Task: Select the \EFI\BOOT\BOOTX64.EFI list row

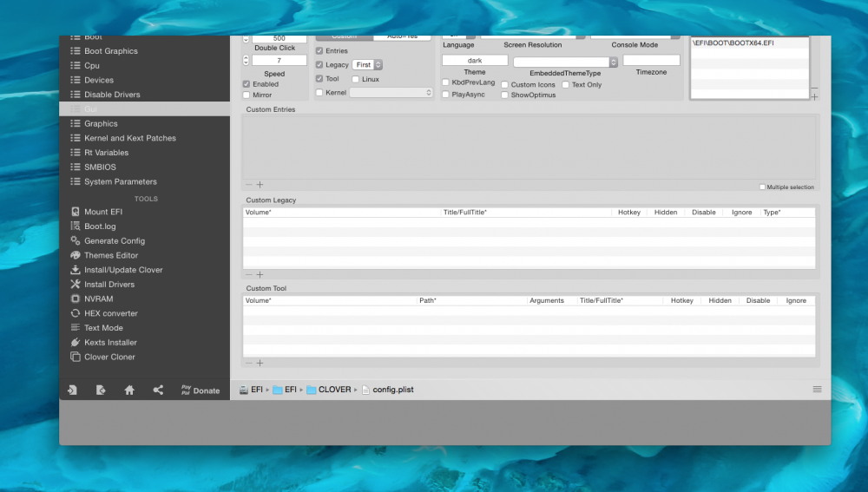Action: pos(750,43)
